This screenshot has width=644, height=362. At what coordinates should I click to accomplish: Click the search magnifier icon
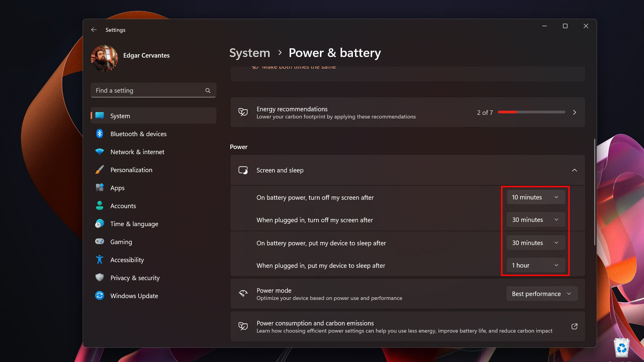click(208, 90)
